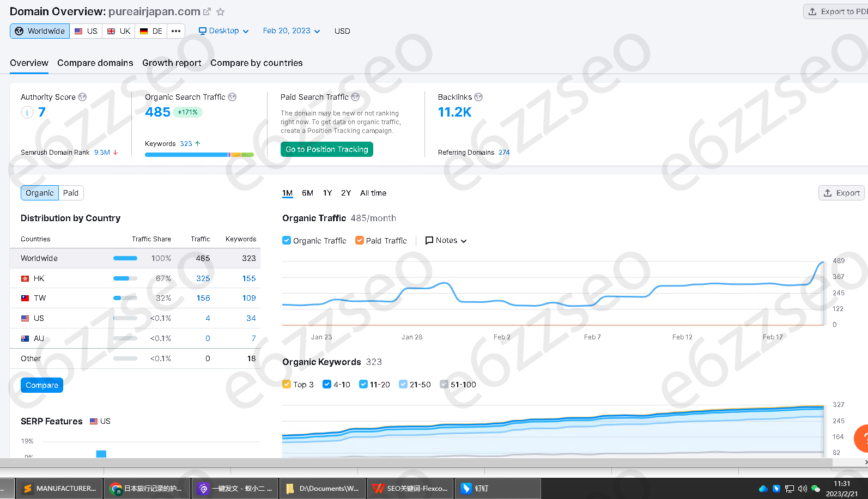Image resolution: width=868 pixels, height=499 pixels.
Task: Click WeChat icon in system tray
Action: (816, 489)
